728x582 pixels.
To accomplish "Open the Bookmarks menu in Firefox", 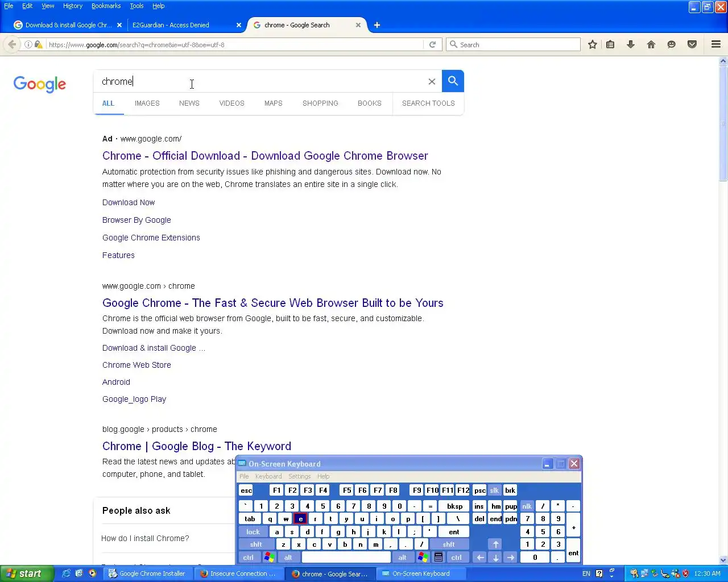I will point(106,6).
